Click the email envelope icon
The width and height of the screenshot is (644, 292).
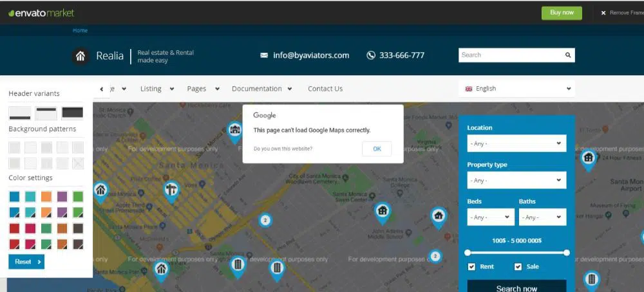(x=264, y=56)
